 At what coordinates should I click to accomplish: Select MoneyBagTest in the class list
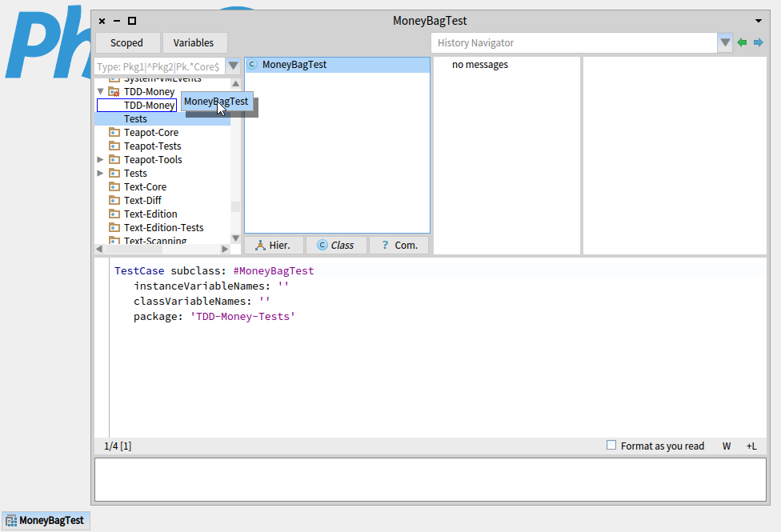click(x=337, y=65)
